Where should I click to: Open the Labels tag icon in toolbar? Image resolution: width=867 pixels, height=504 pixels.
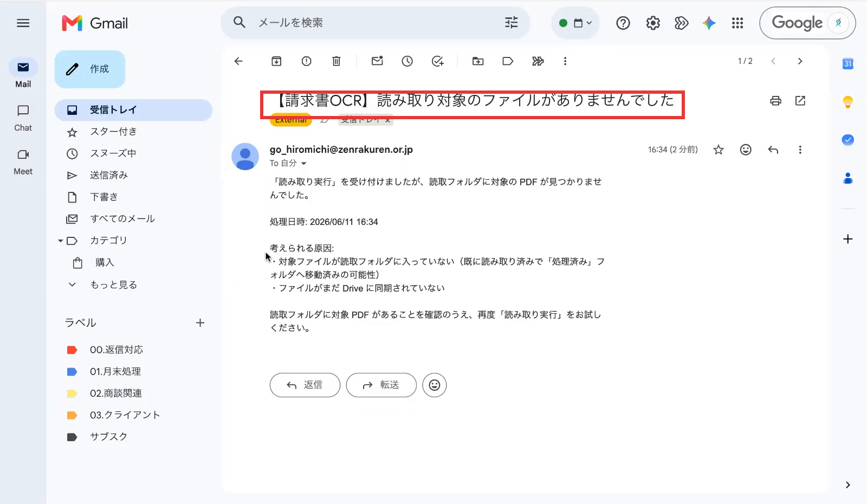[x=508, y=61]
